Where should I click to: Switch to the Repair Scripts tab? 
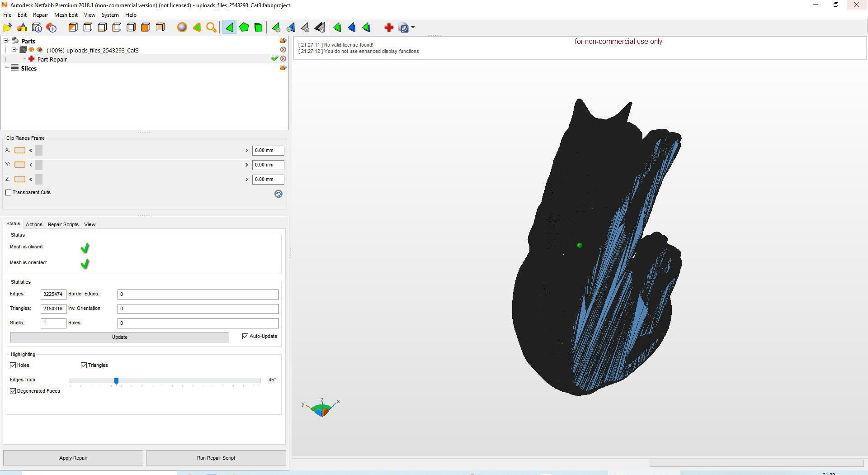point(63,224)
